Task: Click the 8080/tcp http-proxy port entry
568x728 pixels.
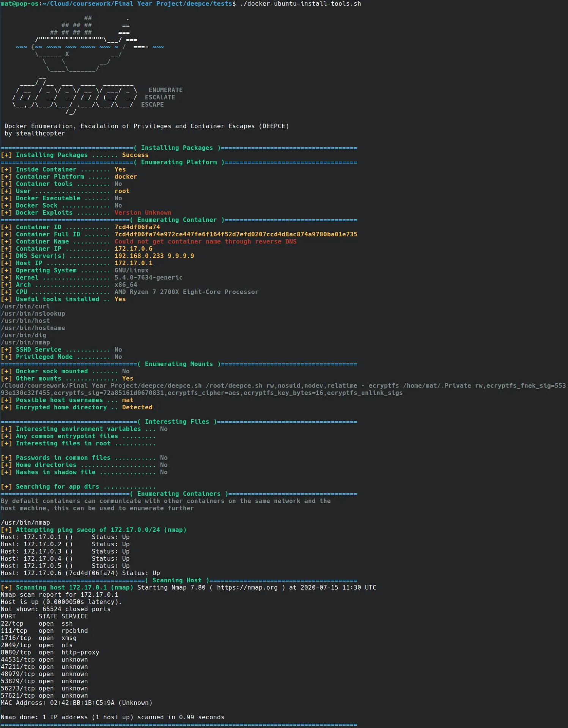Action: (x=50, y=653)
